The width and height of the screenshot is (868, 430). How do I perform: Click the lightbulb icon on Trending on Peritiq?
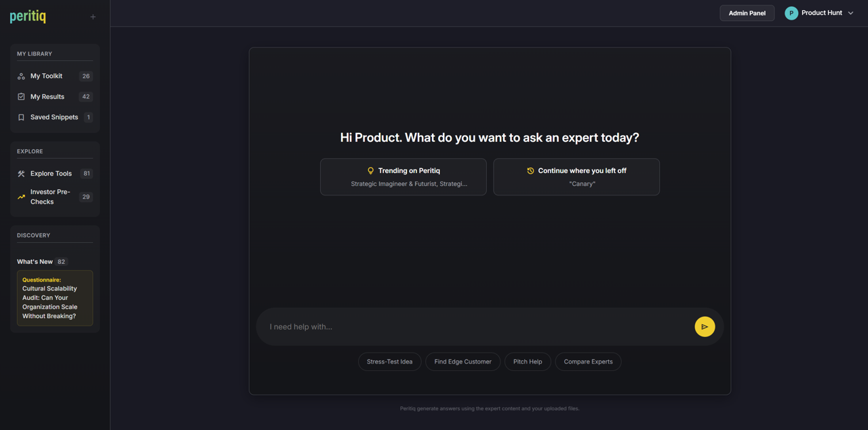(370, 170)
